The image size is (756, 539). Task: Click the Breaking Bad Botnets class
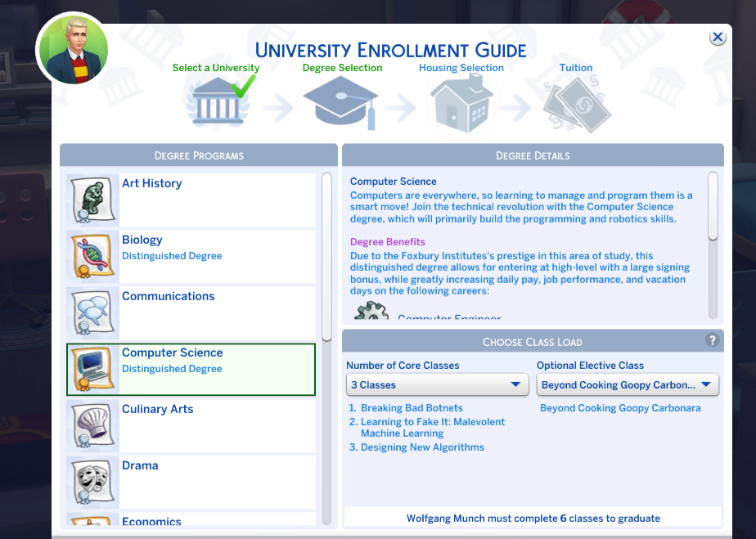point(412,408)
